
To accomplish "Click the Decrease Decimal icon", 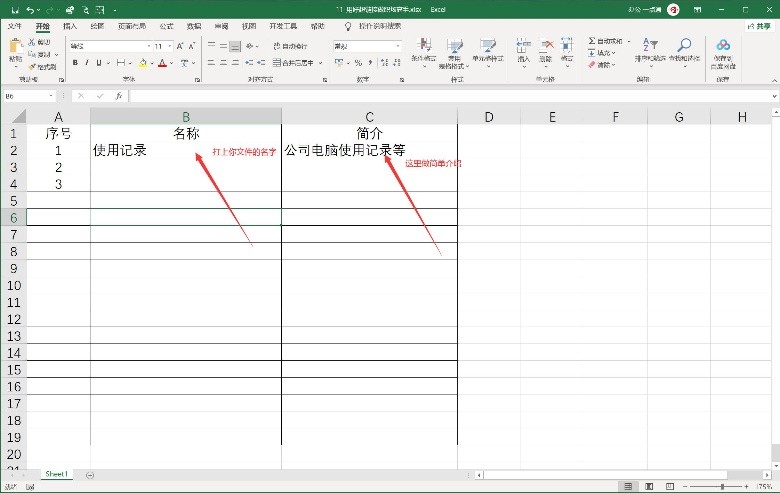I will point(396,63).
